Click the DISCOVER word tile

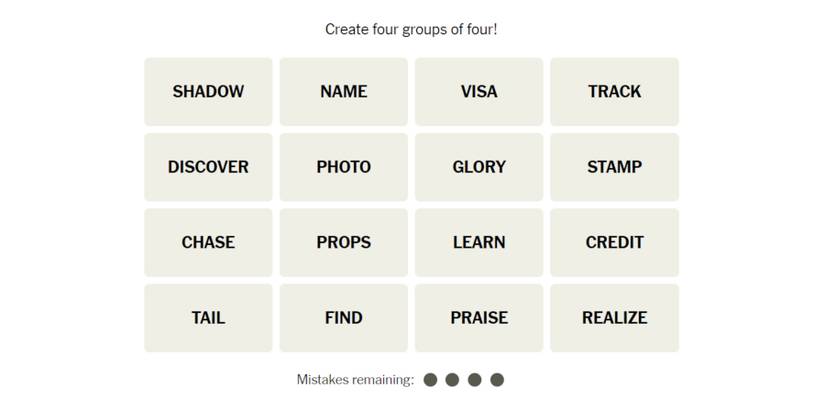pyautogui.click(x=208, y=167)
